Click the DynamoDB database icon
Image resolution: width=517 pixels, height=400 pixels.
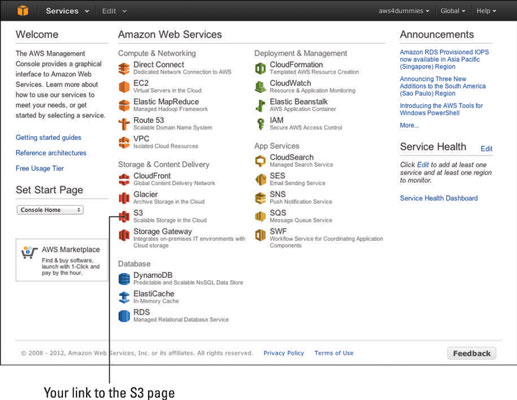(124, 279)
